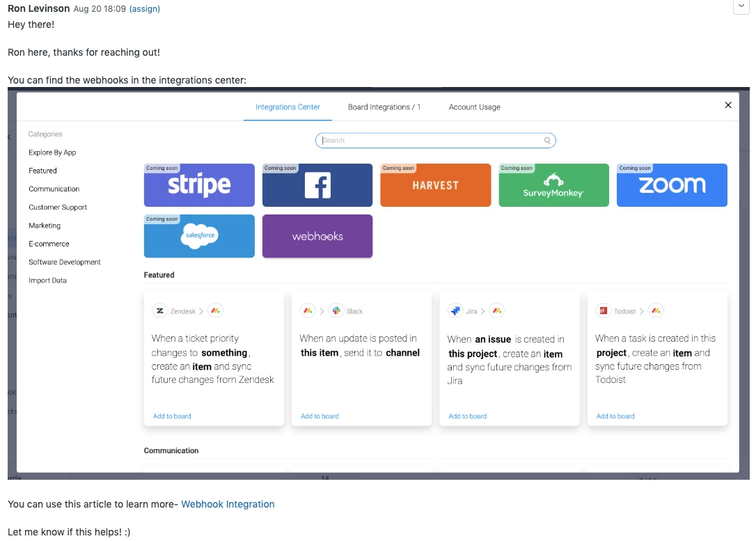Click the Todoist logo icon
Viewport: 756px width, 541px height.
(603, 311)
